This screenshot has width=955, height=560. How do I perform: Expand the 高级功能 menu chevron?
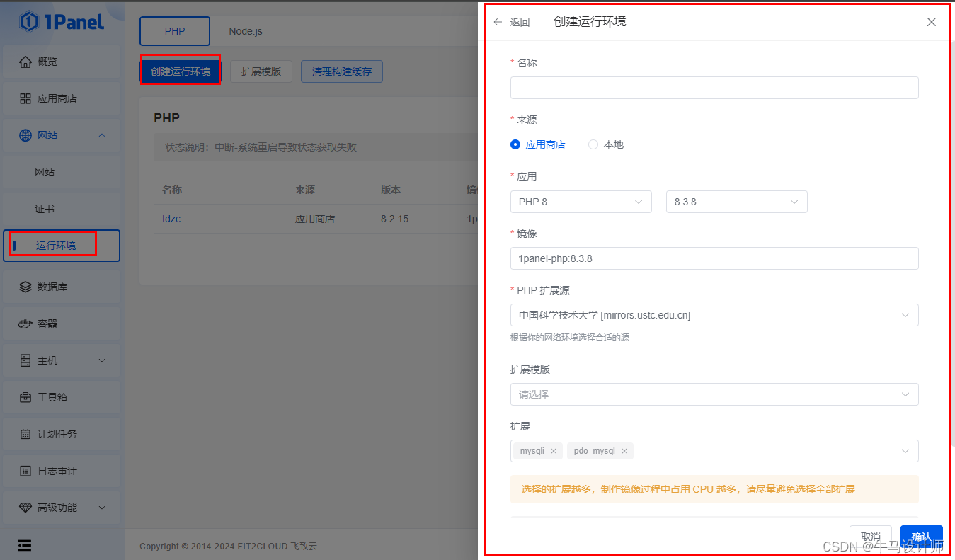pos(102,508)
